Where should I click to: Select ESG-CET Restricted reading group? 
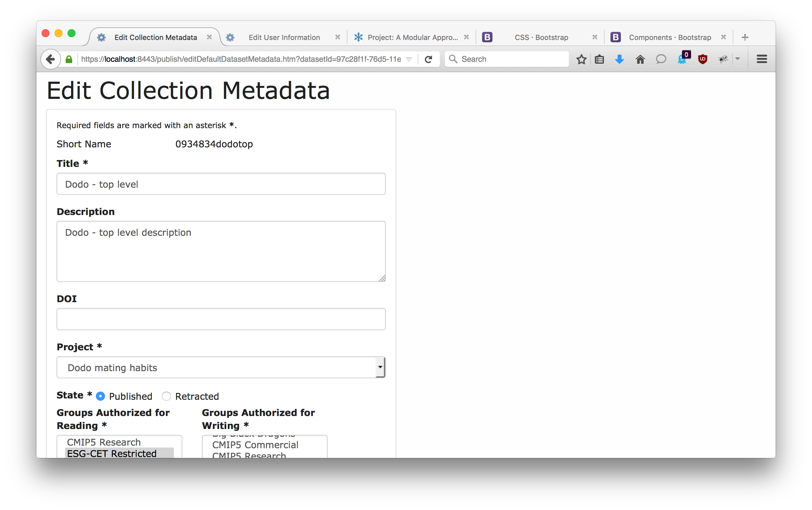(112, 453)
